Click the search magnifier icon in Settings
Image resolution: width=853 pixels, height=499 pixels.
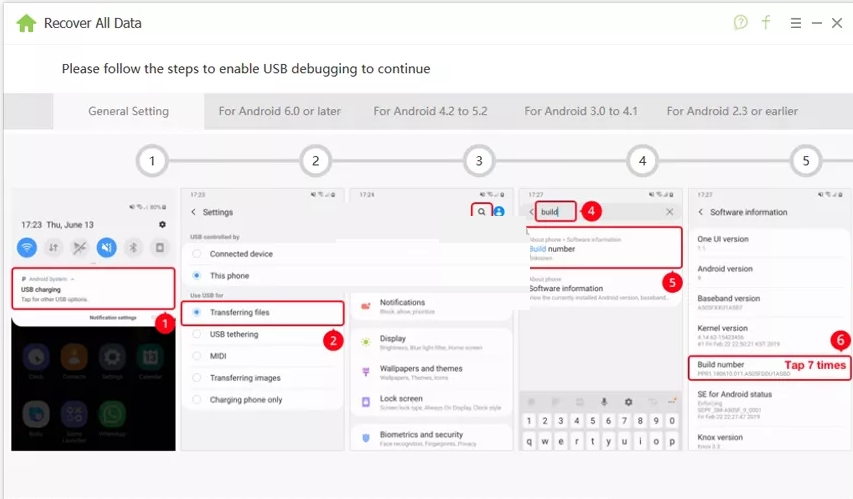481,212
